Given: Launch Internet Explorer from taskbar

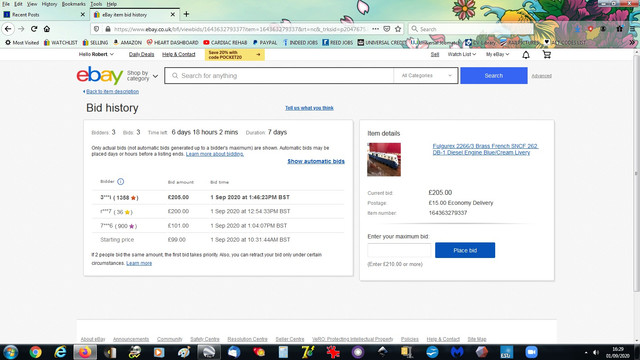Looking at the screenshot, I should (x=60, y=352).
